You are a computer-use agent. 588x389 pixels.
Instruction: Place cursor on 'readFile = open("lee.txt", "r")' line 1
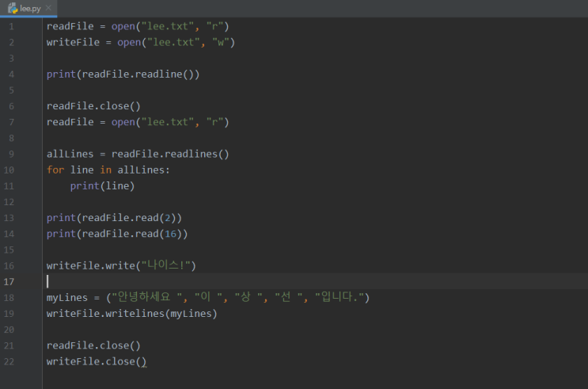click(x=138, y=27)
